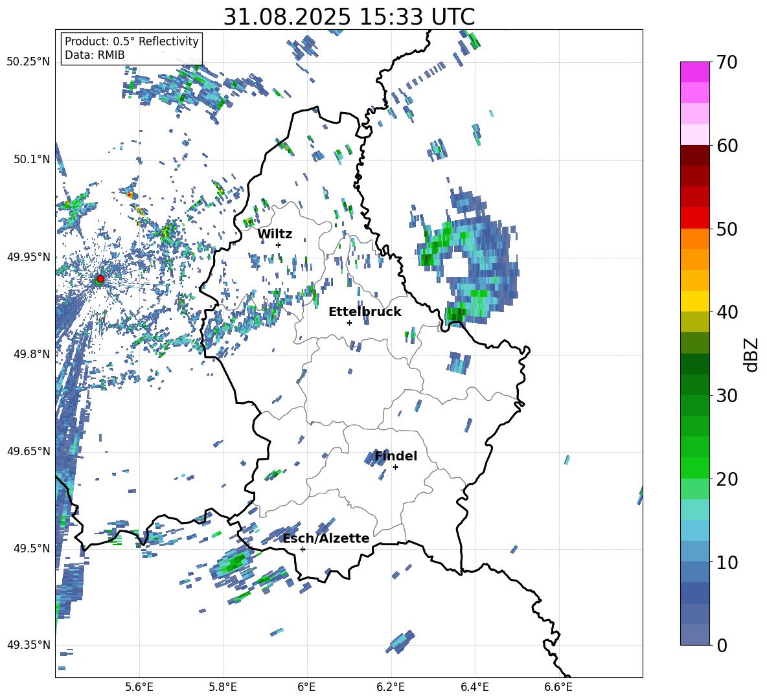The image size is (767, 700).
Task: Click the Wiltz city label
Action: (275, 234)
